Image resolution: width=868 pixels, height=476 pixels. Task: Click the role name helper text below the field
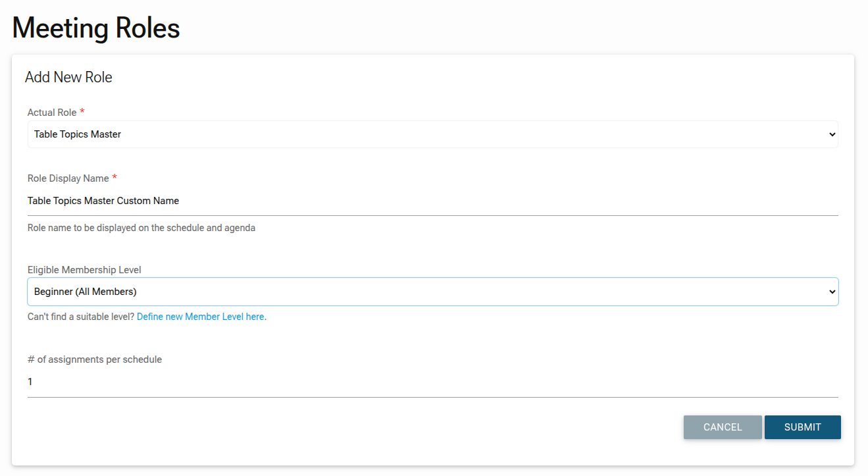tap(141, 228)
